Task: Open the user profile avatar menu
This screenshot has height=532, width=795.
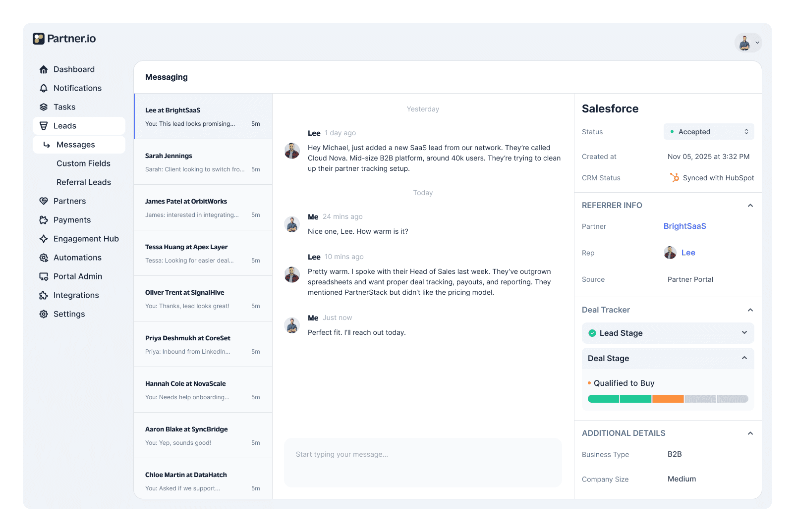Action: 748,43
